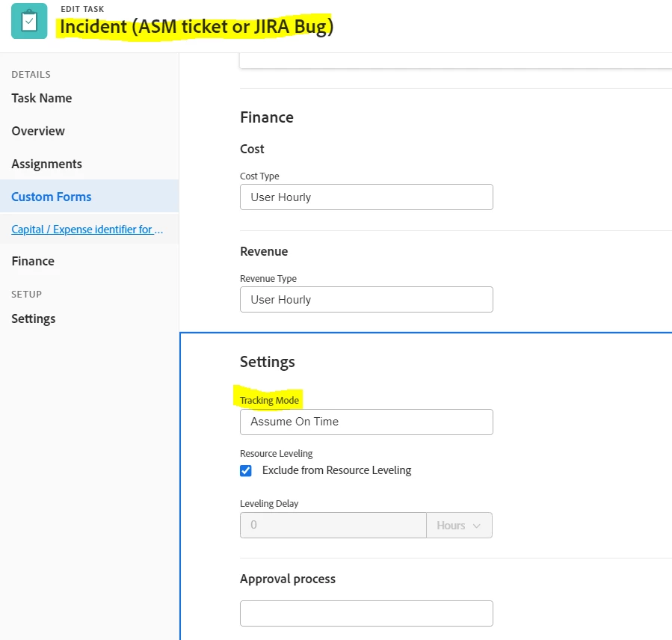
Task: Open Capital / Expense identifier form link
Action: click(87, 230)
